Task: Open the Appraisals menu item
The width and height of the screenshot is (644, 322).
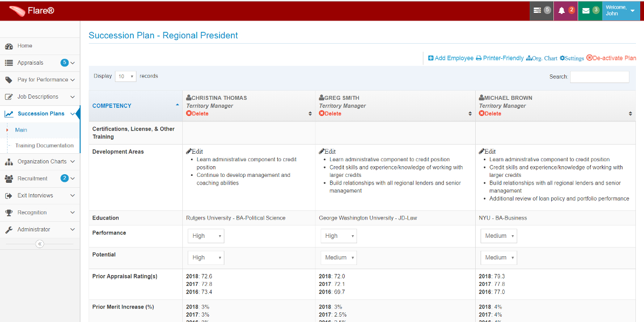Action: (40, 63)
